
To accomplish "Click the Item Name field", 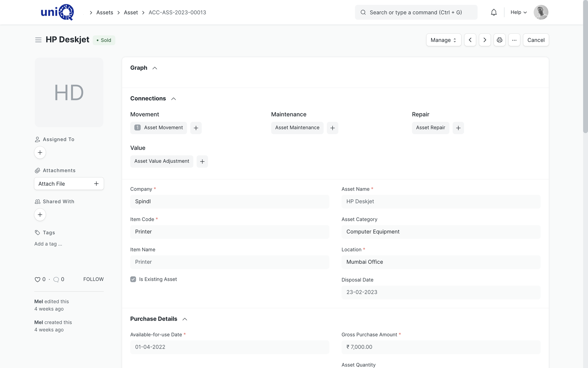I will point(229,262).
